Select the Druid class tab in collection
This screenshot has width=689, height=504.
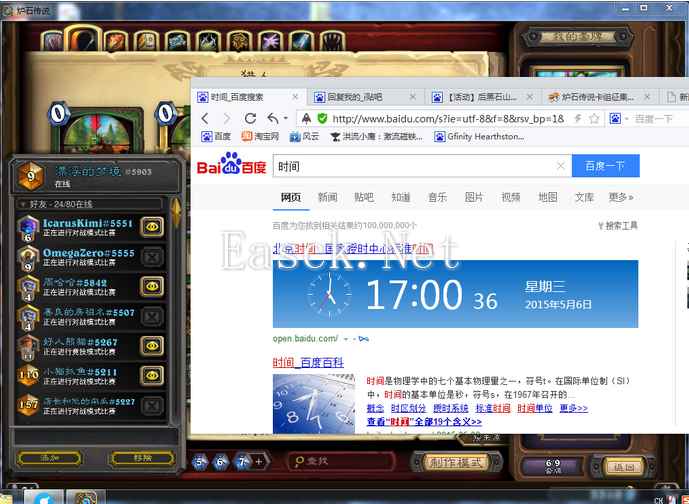pyautogui.click(x=52, y=41)
